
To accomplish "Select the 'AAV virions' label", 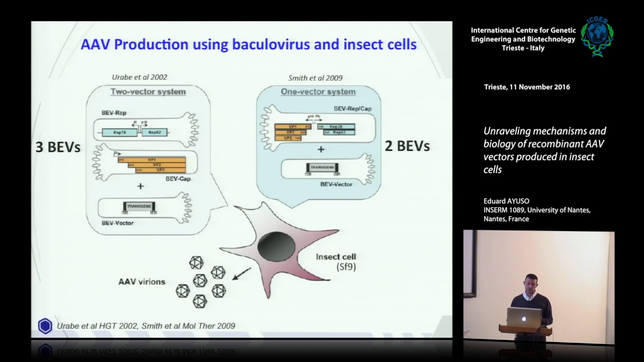I will [142, 282].
